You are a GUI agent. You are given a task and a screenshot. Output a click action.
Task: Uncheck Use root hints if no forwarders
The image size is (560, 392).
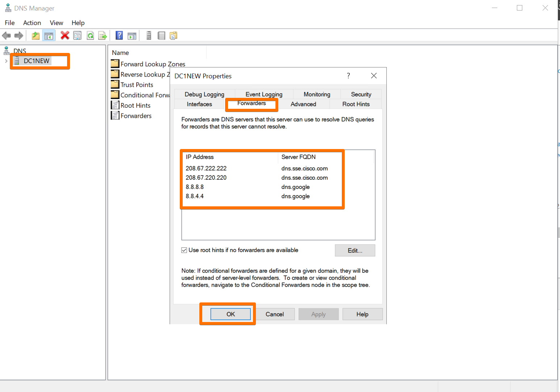click(x=184, y=250)
